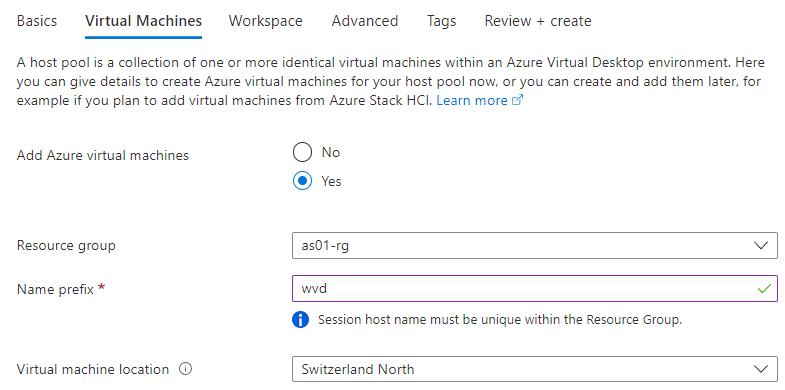
Task: Click the blue info icon beside session host message
Action: pyautogui.click(x=300, y=319)
